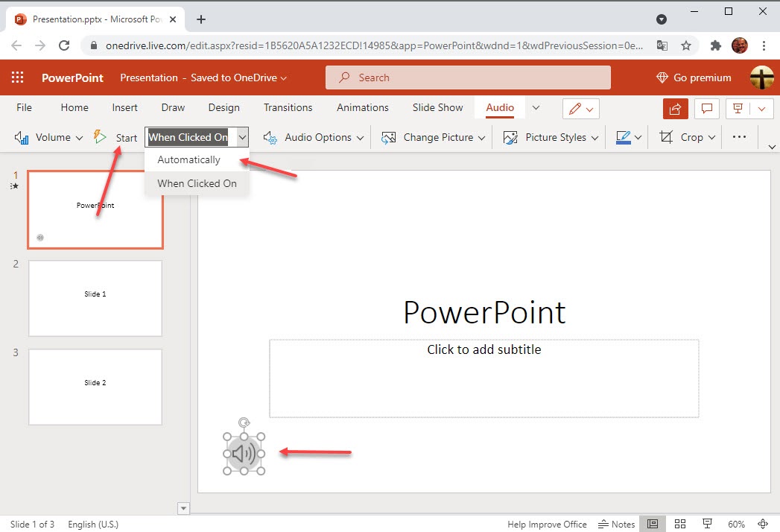Open the File tab

point(24,107)
